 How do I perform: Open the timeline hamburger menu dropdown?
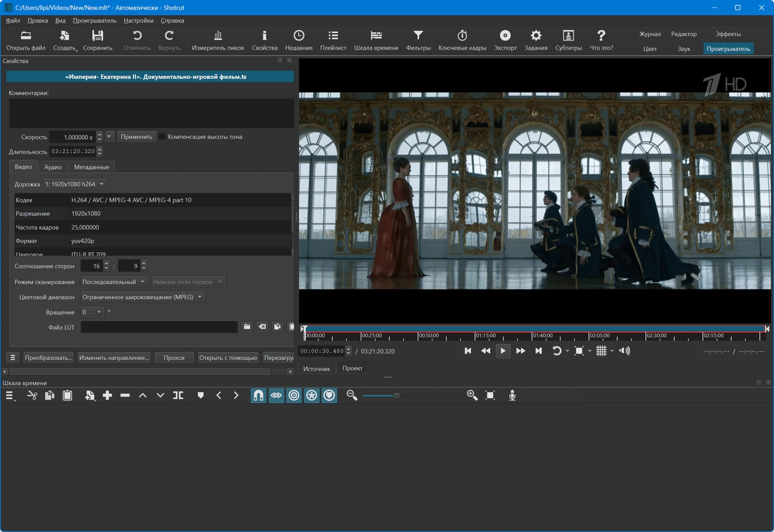[x=12, y=395]
